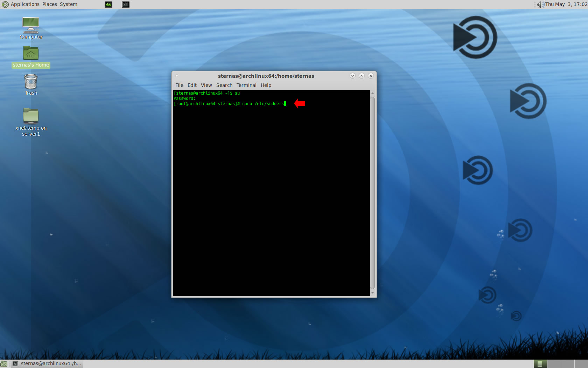Viewport: 588px width, 368px height.
Task: Launch Terminal from top panel launcher icon
Action: (x=126, y=5)
